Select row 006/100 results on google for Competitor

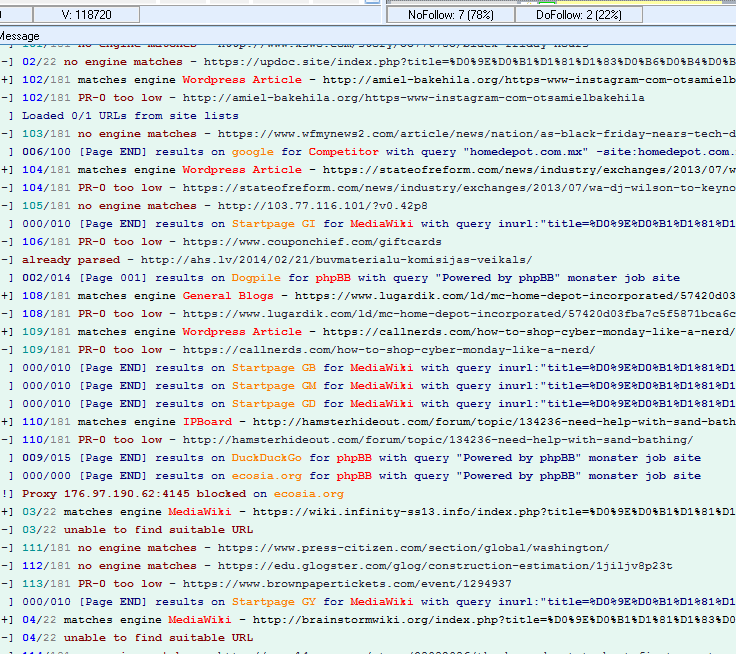click(368, 152)
